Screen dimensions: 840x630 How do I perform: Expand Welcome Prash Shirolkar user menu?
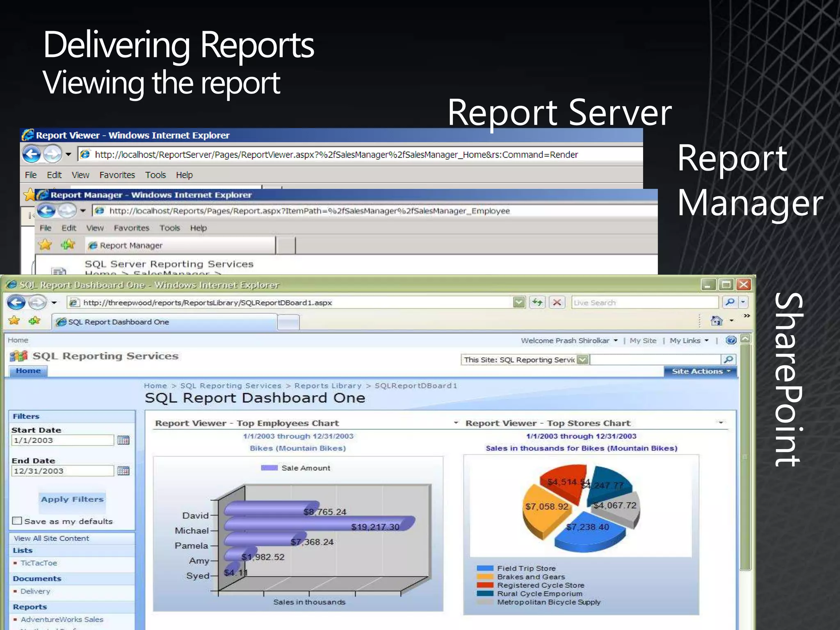coord(569,340)
